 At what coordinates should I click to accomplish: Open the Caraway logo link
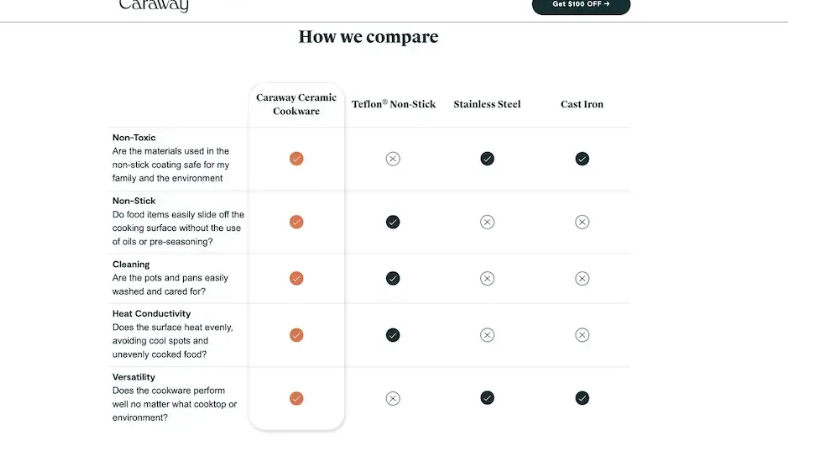point(153,5)
